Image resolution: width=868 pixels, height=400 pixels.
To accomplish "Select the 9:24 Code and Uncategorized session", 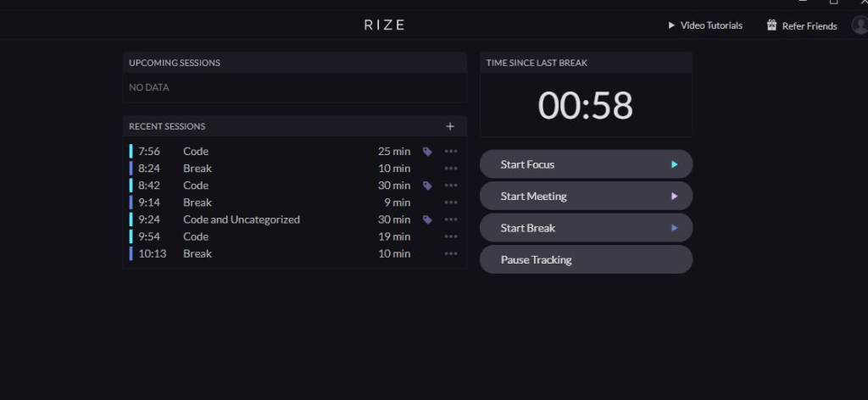I will click(x=242, y=219).
